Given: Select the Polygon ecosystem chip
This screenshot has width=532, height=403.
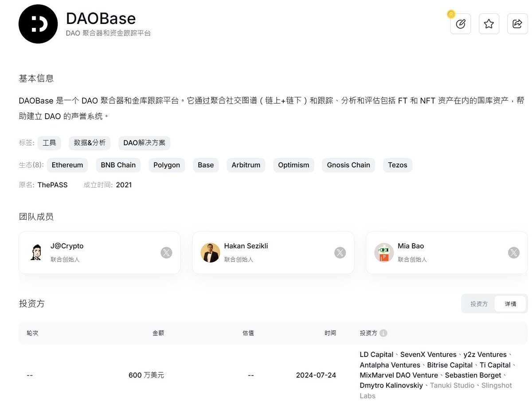Looking at the screenshot, I should pyautogui.click(x=167, y=165).
